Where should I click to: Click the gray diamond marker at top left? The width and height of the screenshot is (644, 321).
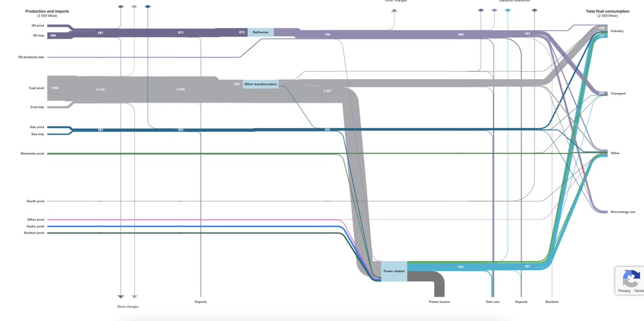(134, 7)
